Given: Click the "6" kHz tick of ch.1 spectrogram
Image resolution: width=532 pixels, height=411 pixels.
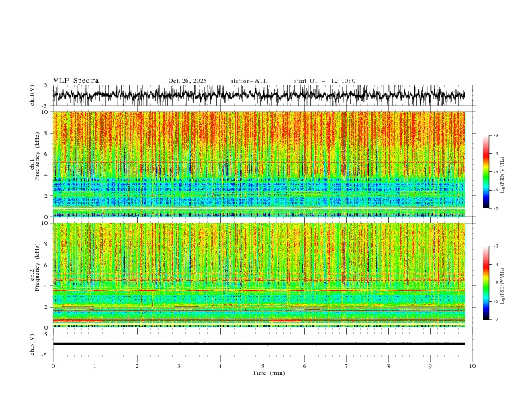Looking at the screenshot, I should pos(46,154).
